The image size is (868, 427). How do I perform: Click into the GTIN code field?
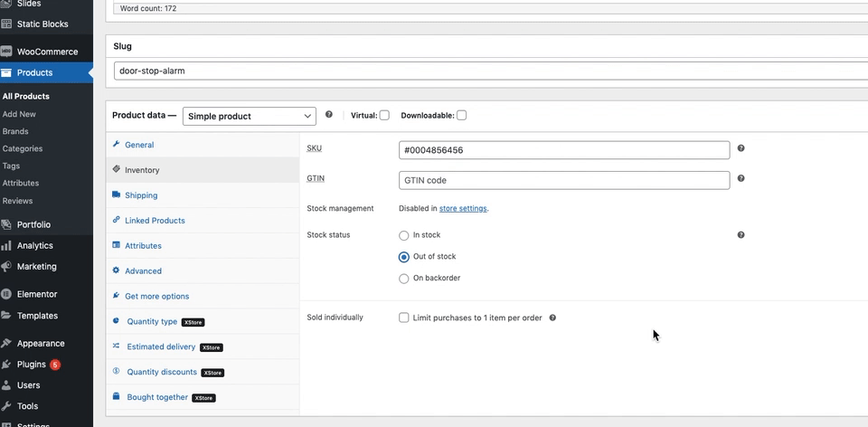(x=563, y=180)
